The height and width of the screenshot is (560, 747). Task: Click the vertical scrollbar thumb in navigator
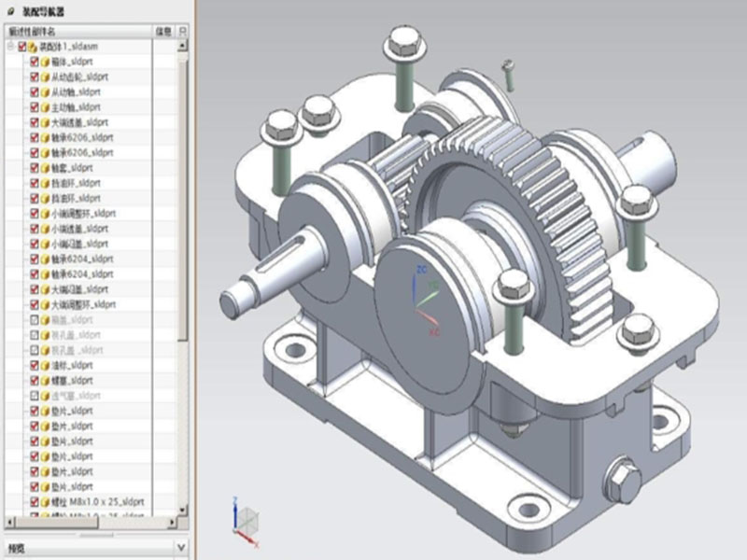click(183, 187)
